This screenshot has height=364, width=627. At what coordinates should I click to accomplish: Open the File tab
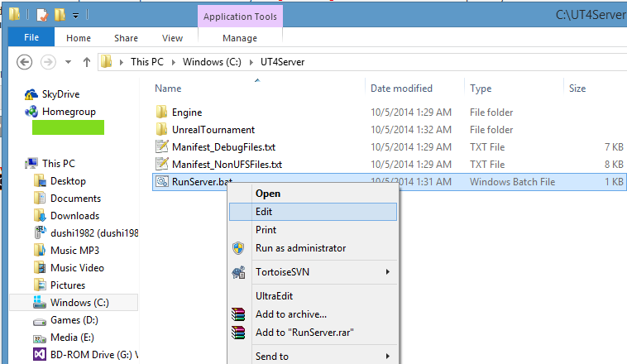pos(31,37)
